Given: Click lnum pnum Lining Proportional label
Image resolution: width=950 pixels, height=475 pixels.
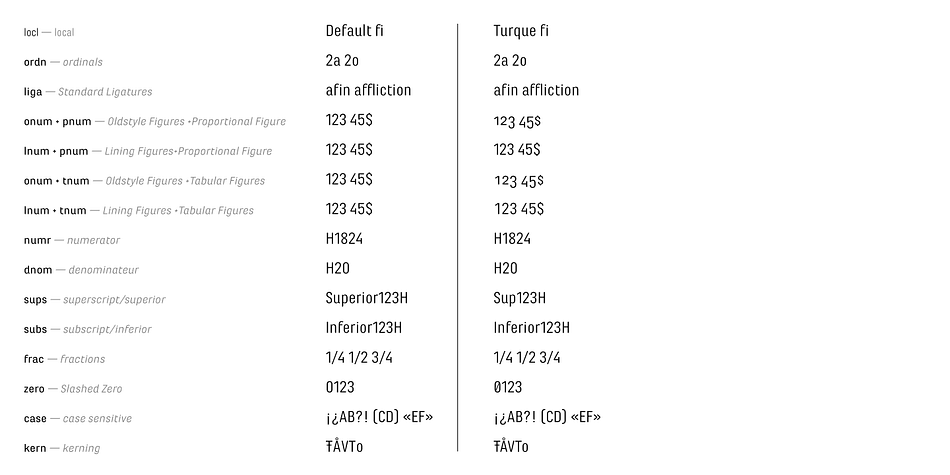Looking at the screenshot, I should coord(148,151).
